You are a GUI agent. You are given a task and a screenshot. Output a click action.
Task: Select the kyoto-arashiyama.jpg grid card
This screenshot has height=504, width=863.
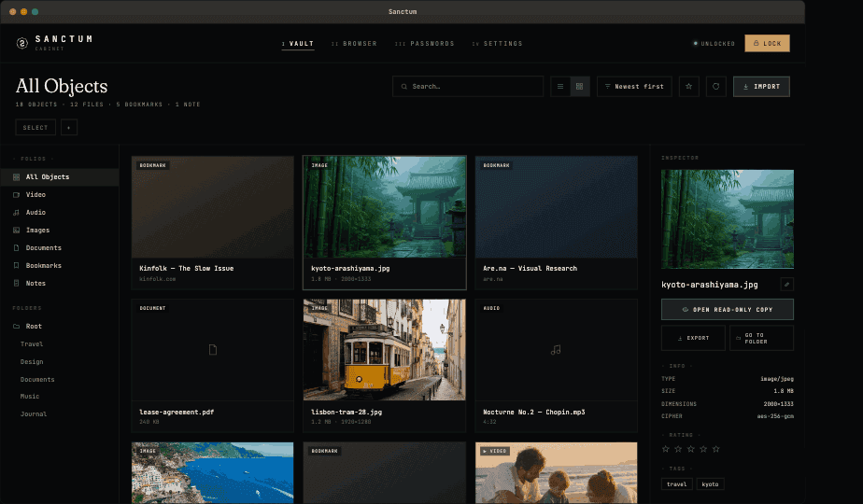[384, 222]
